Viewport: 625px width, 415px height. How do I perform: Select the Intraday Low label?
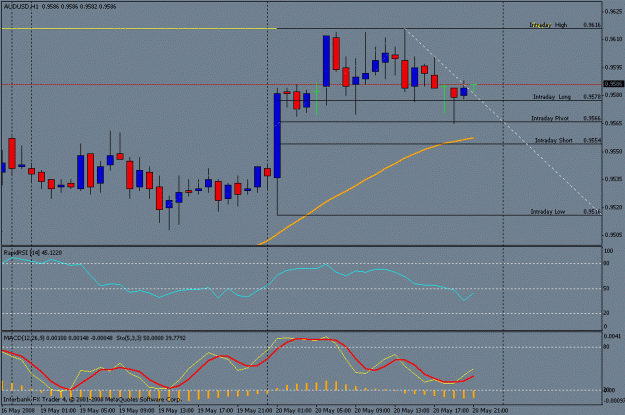pos(548,212)
